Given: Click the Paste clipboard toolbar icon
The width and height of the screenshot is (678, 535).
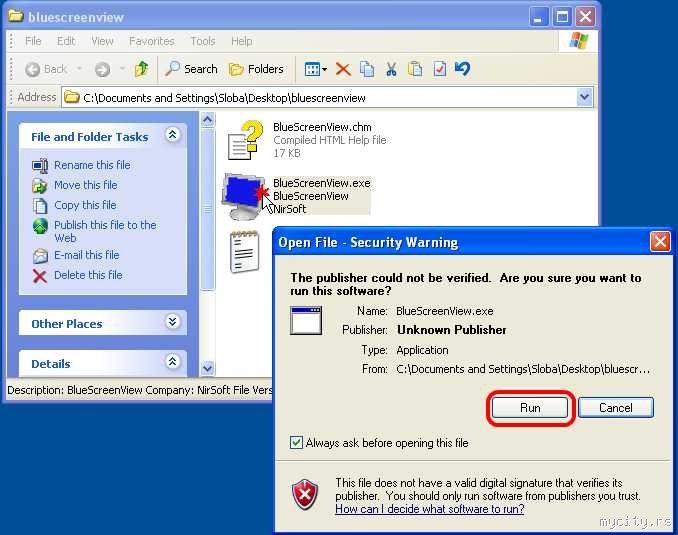Looking at the screenshot, I should (415, 69).
